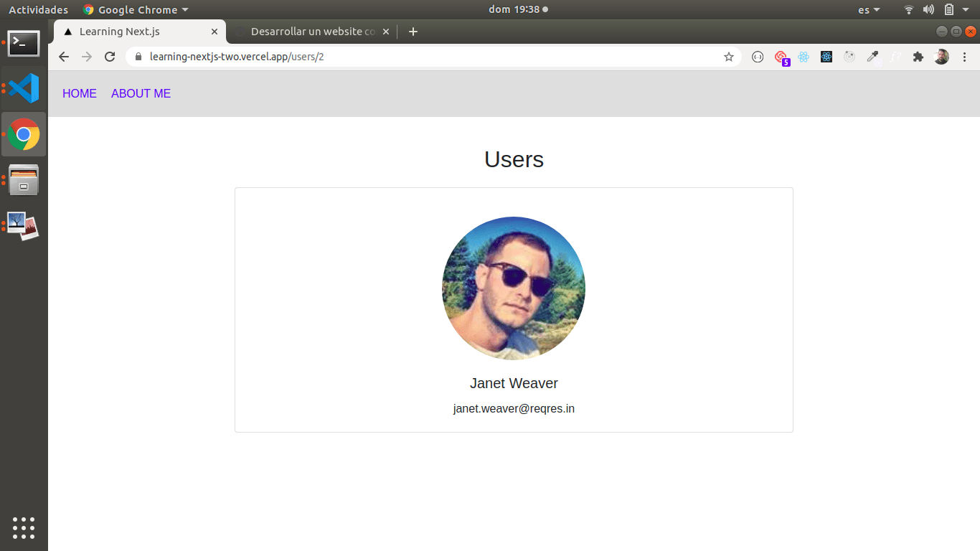Open the Terminal from the dock
Viewport: 980px width, 551px height.
(x=24, y=43)
